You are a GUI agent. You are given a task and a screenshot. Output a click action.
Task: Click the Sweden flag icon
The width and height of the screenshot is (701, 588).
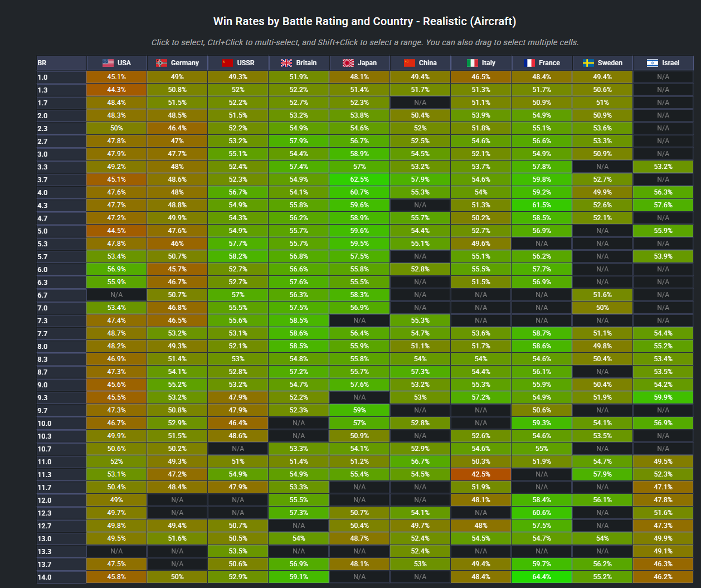click(x=588, y=63)
